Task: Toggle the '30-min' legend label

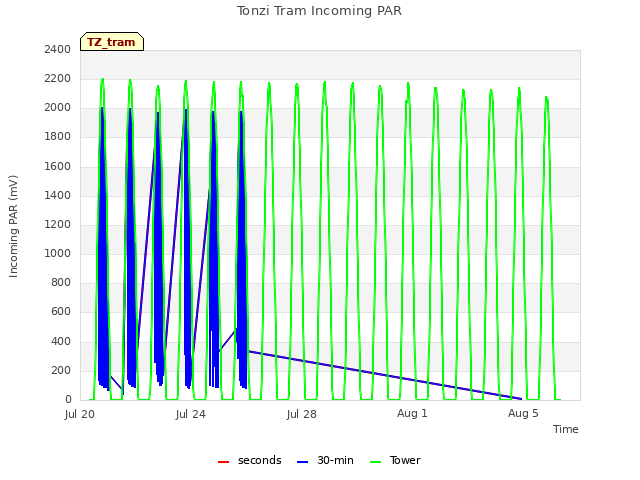Action: click(336, 460)
